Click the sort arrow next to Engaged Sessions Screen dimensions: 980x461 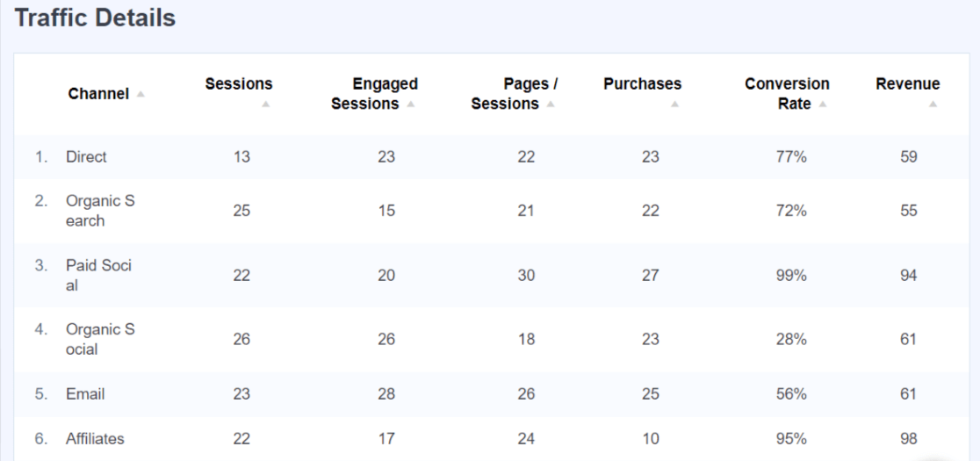pyautogui.click(x=411, y=104)
